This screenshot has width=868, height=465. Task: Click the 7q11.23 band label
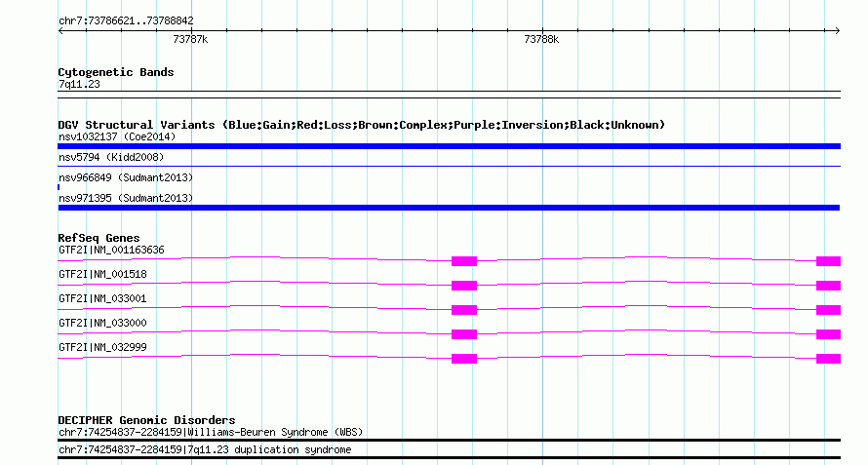click(x=79, y=84)
